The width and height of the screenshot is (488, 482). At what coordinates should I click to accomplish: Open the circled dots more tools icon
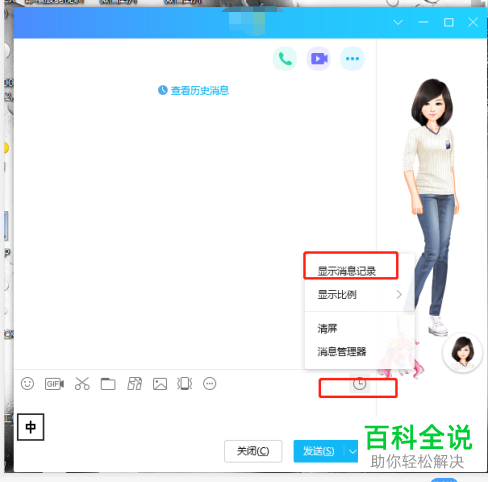click(210, 384)
